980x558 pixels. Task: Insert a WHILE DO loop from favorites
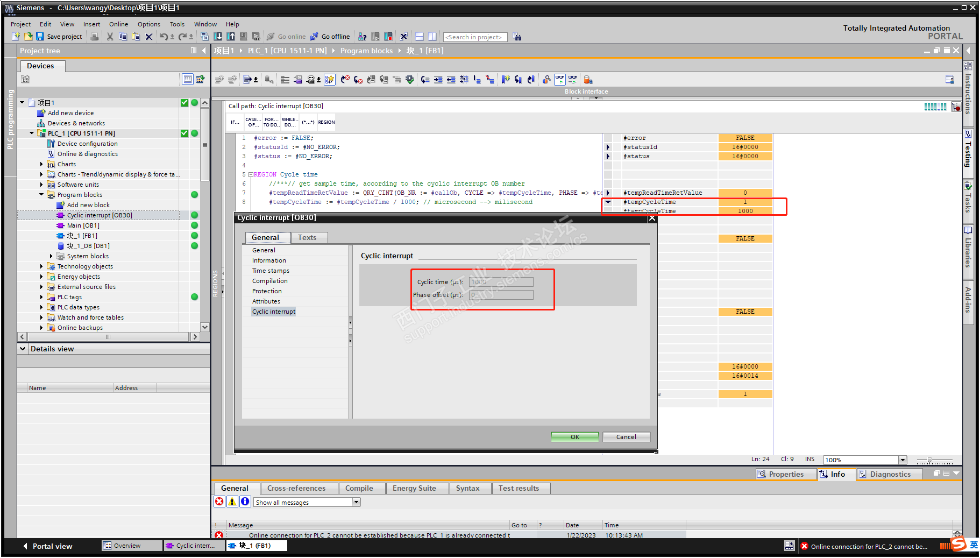(x=290, y=122)
